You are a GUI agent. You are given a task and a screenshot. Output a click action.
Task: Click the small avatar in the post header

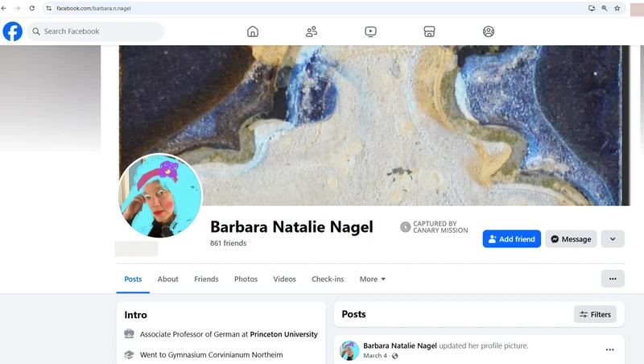[x=349, y=350]
